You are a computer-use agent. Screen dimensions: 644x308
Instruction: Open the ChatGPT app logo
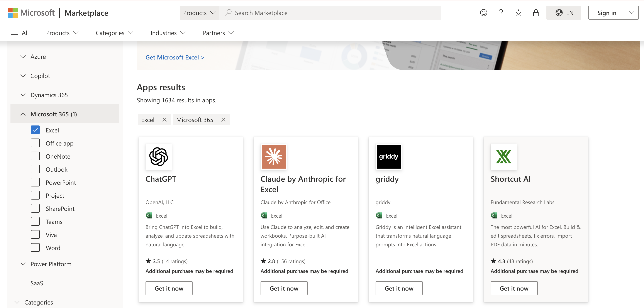click(159, 156)
